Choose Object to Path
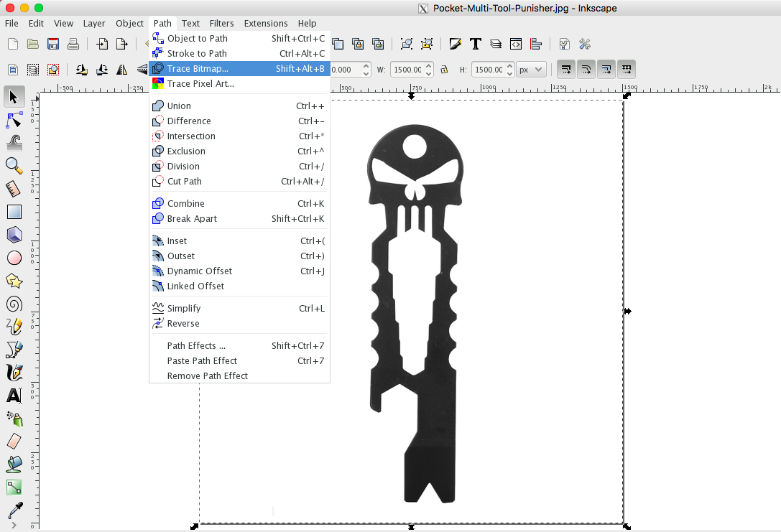The height and width of the screenshot is (532, 781). 239,38
